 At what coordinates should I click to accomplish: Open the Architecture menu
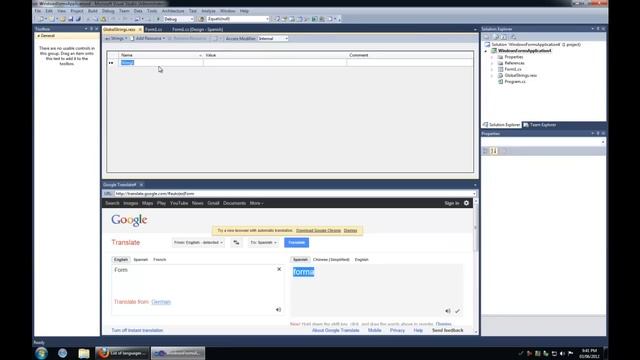(x=173, y=11)
